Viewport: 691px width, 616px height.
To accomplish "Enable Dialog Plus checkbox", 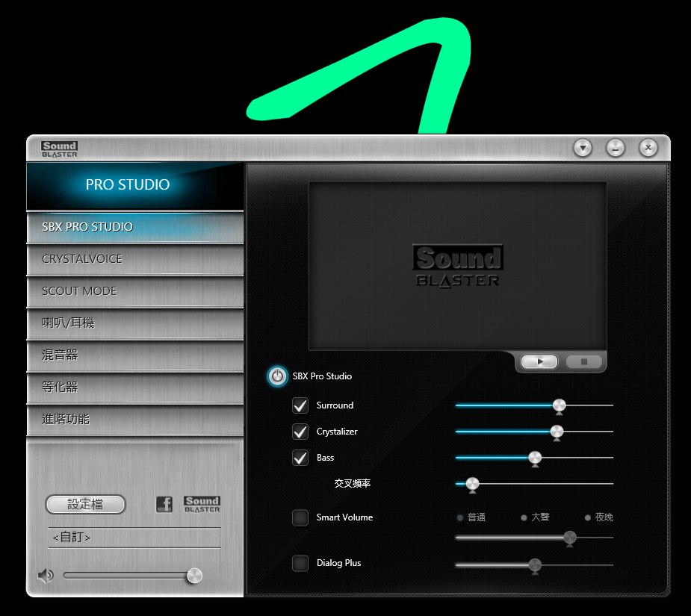I will tap(300, 563).
